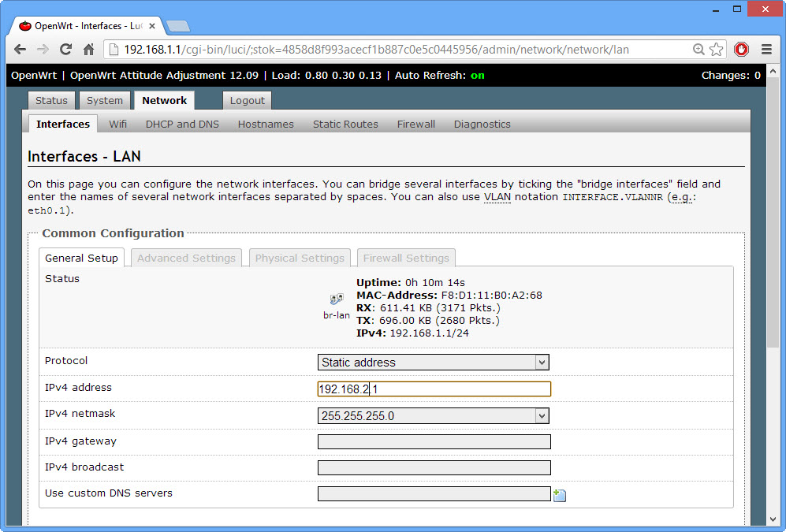Open the Status main tab
The width and height of the screenshot is (786, 532).
pos(51,101)
